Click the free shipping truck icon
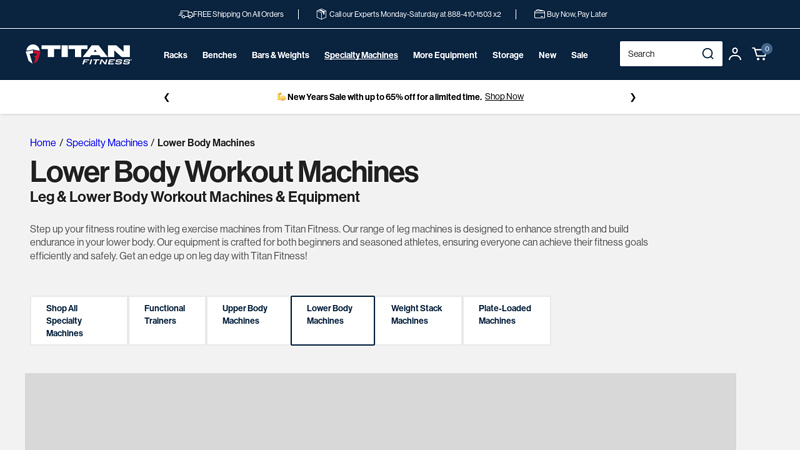The width and height of the screenshot is (800, 450). (x=186, y=14)
